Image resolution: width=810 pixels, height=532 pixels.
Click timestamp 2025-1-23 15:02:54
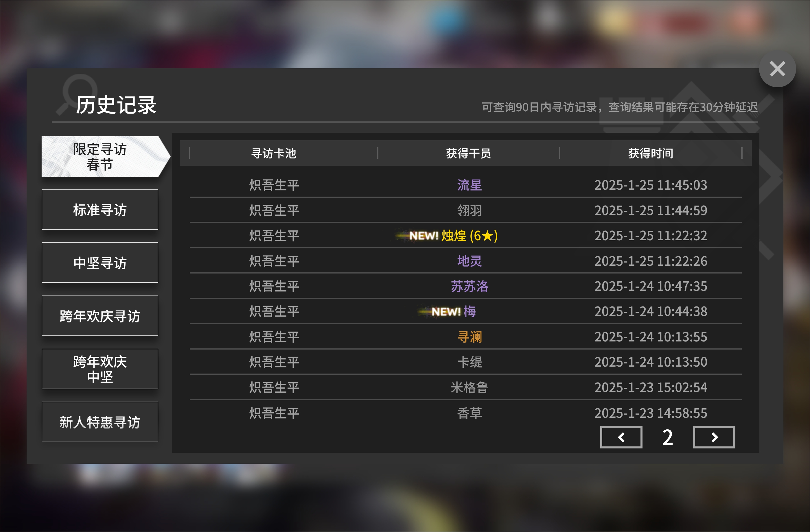pos(650,387)
